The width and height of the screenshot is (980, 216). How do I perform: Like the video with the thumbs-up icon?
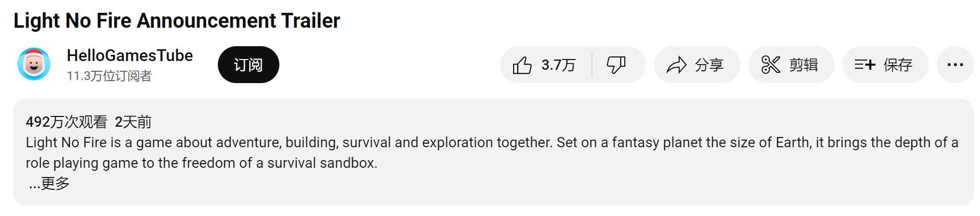[522, 65]
